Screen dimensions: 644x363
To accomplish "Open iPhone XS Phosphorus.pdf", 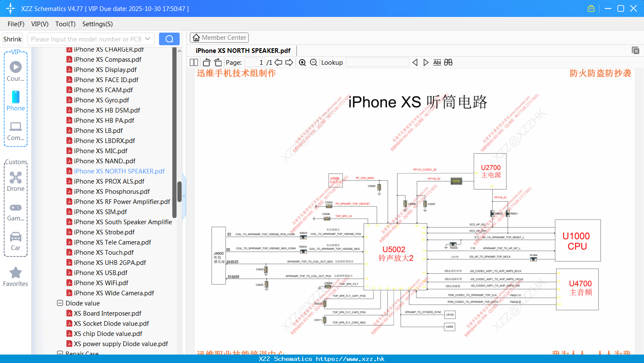I will [x=112, y=191].
